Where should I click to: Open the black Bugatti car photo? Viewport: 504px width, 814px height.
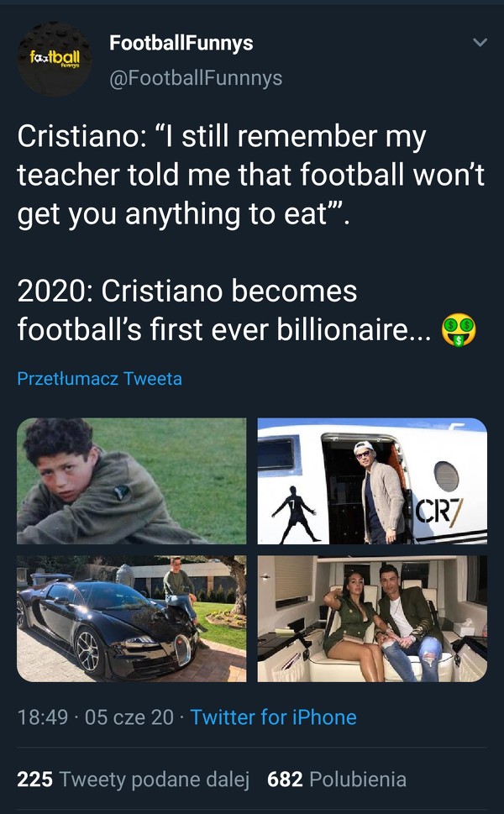click(132, 618)
